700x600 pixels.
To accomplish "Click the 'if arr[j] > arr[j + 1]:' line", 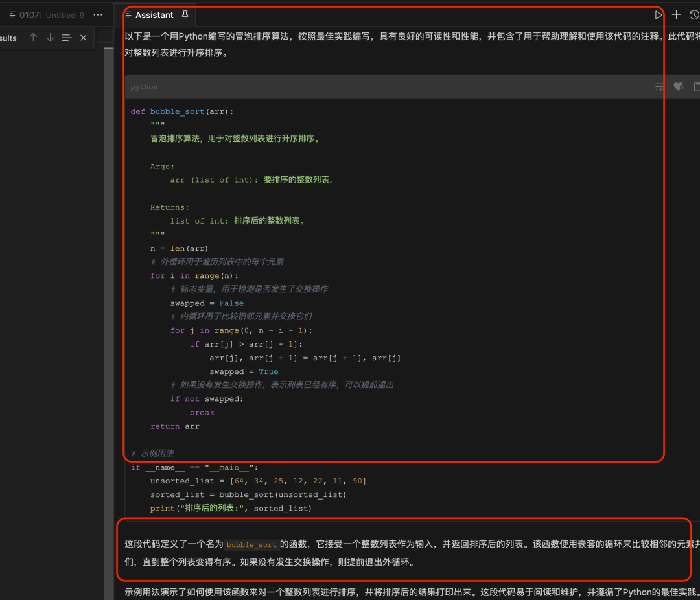I will [246, 344].
